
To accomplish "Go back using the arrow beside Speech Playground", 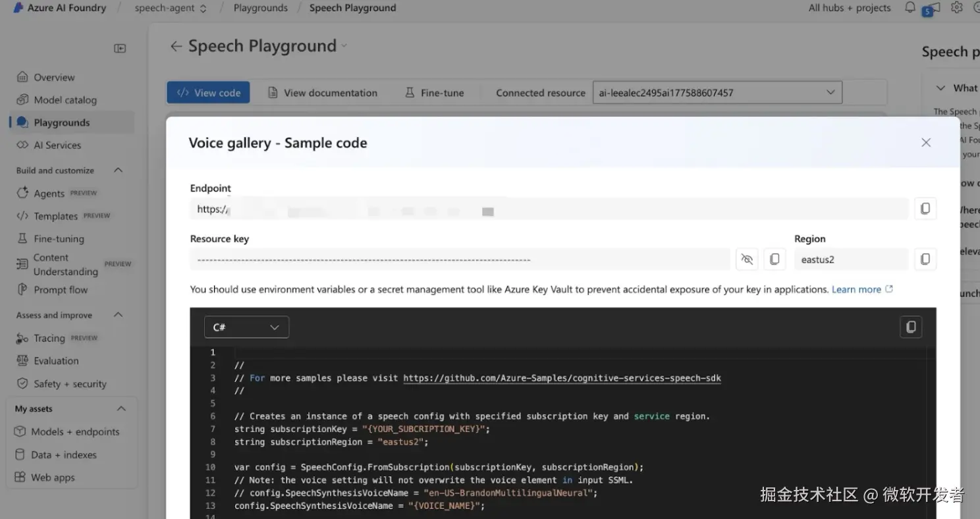I will (x=176, y=46).
